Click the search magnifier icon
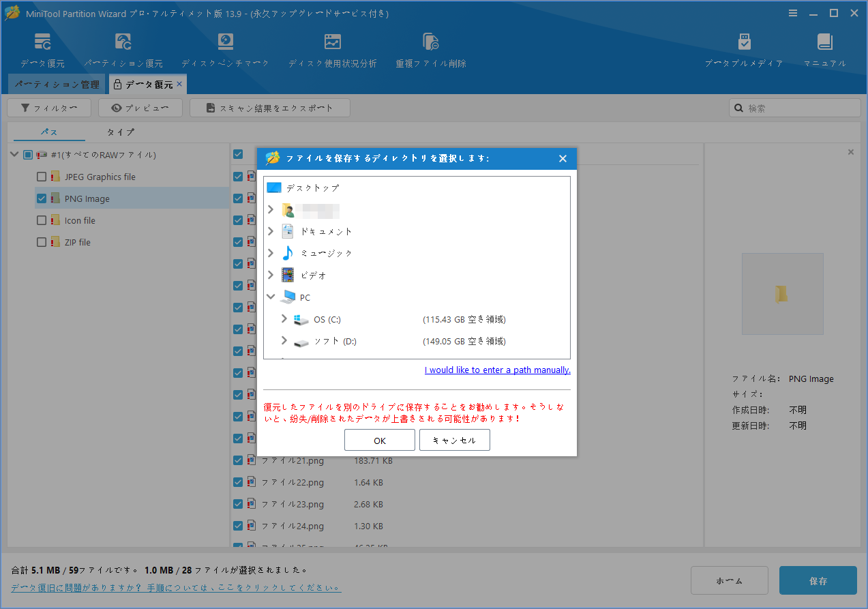 738,108
